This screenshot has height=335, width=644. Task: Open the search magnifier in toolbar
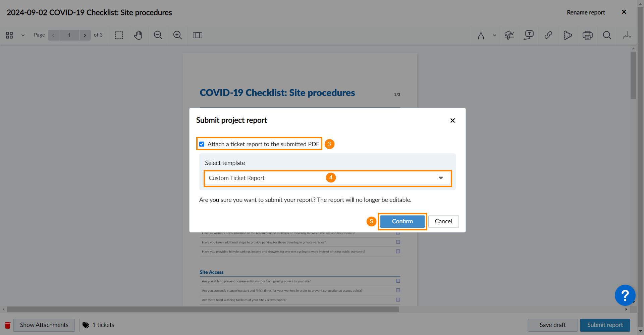pos(607,35)
